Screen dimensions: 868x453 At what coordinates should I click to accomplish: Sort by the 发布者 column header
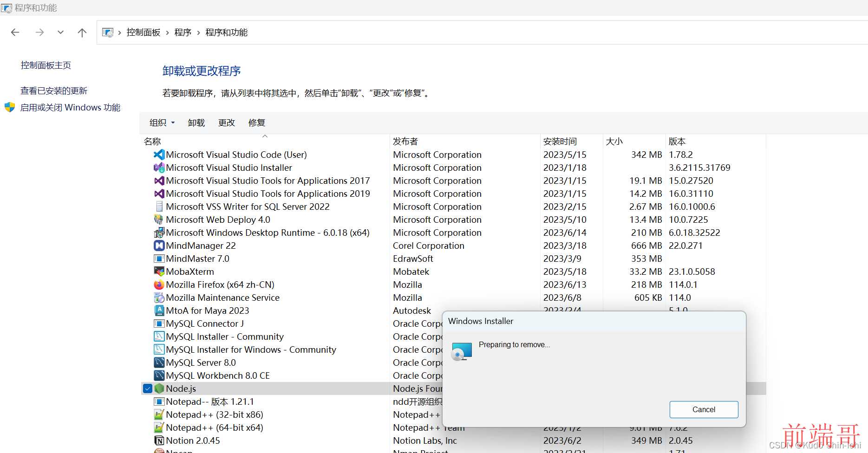[x=465, y=141]
